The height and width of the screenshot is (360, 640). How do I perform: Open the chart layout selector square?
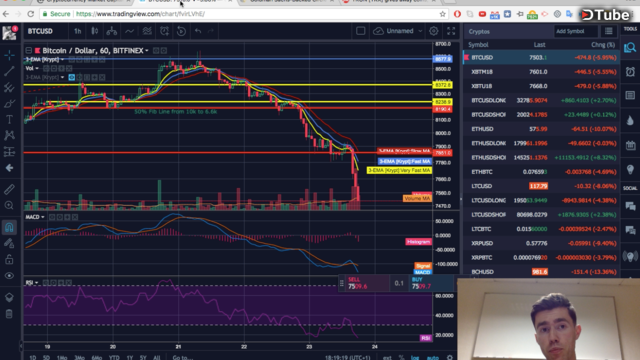360,31
